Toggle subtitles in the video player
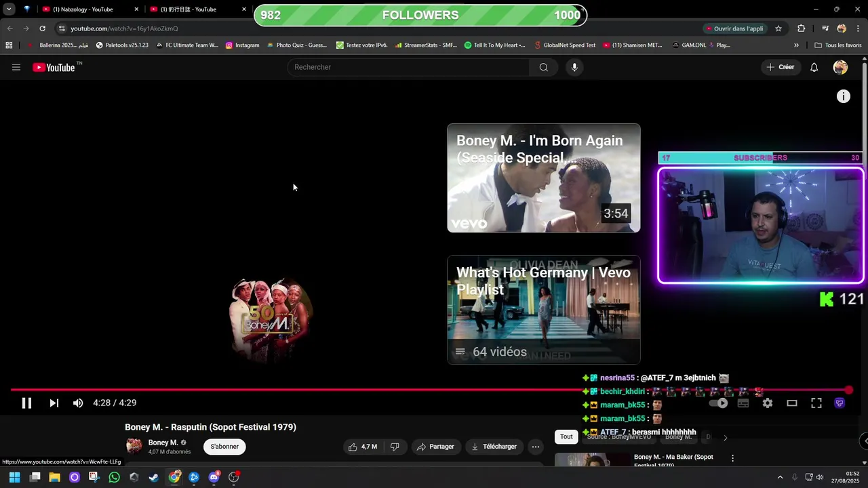 click(x=743, y=403)
